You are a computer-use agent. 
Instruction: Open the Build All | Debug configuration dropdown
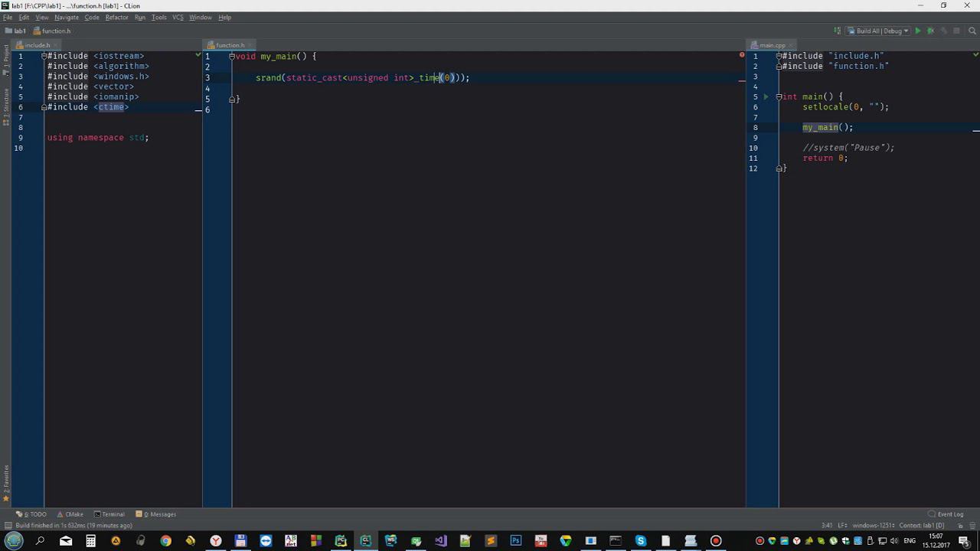[x=877, y=31]
